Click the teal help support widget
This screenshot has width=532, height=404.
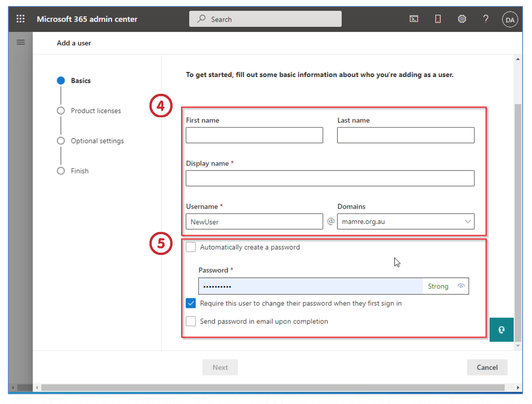[x=501, y=330]
